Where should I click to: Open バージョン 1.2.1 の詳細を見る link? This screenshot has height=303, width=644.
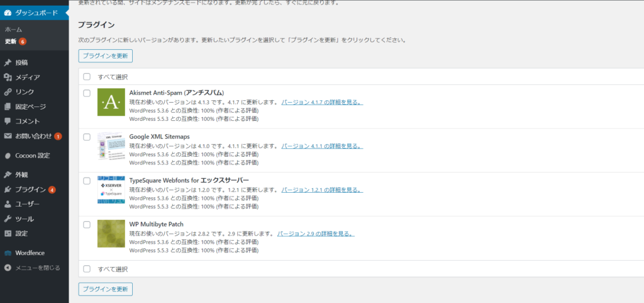pos(322,190)
